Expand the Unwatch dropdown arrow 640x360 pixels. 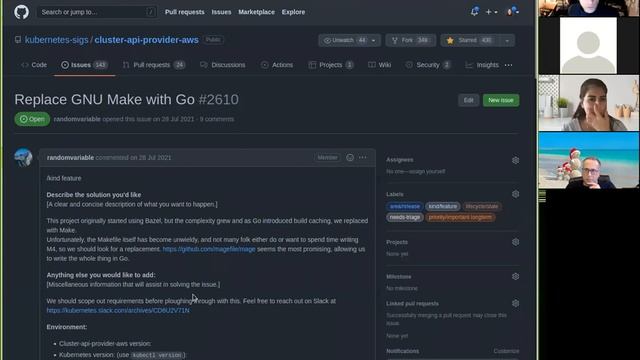coord(373,40)
